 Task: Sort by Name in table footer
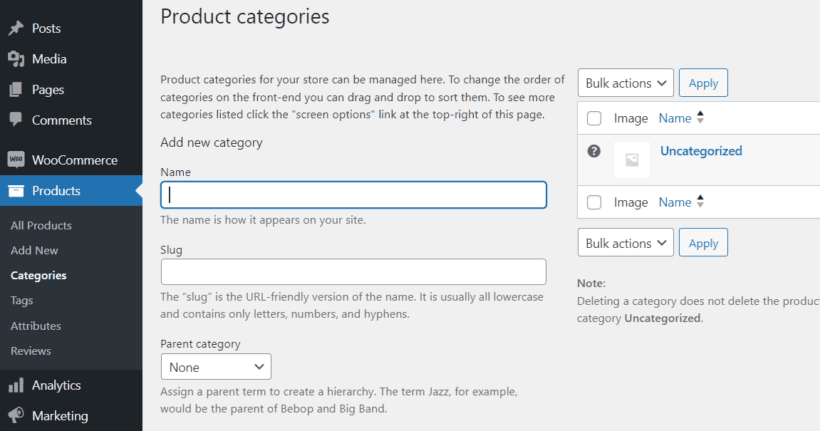(x=675, y=202)
